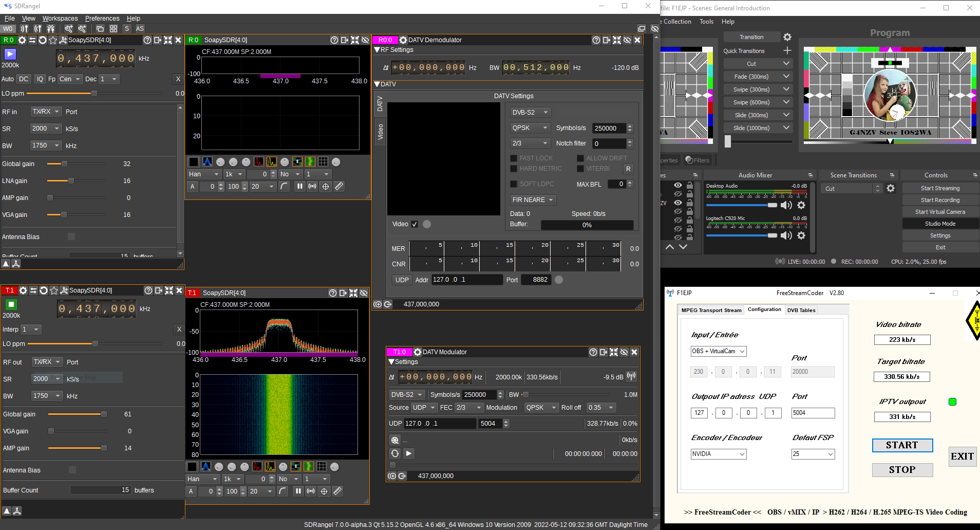
Task: Add Rx device from SDRangel toolbar
Action: tap(24, 29)
